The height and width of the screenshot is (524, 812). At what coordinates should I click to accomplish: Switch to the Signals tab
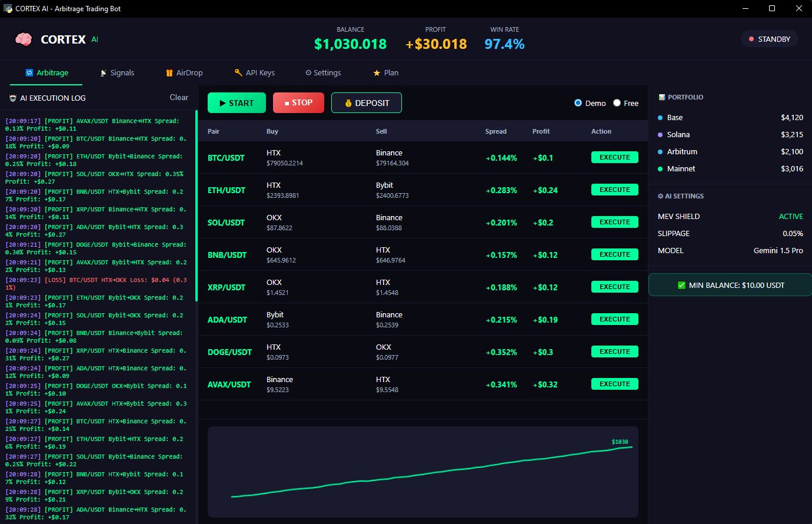117,73
